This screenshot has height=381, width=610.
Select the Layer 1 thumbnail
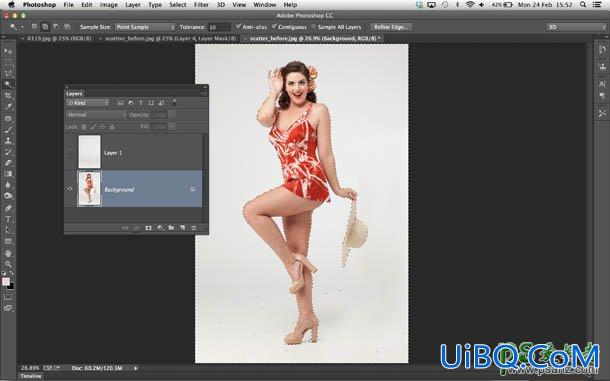[x=89, y=152]
